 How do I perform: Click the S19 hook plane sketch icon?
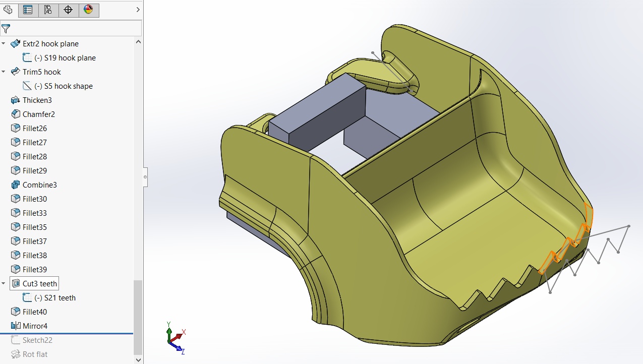pyautogui.click(x=27, y=57)
